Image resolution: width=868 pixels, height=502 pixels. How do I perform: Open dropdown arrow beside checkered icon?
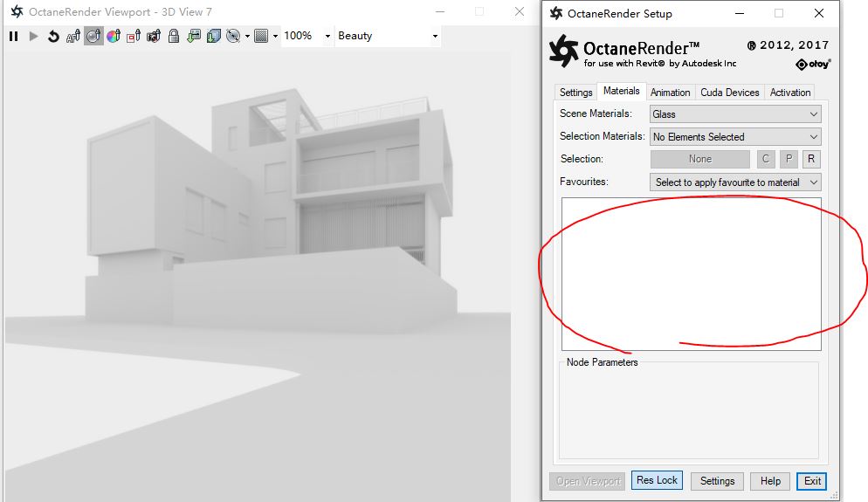(275, 37)
